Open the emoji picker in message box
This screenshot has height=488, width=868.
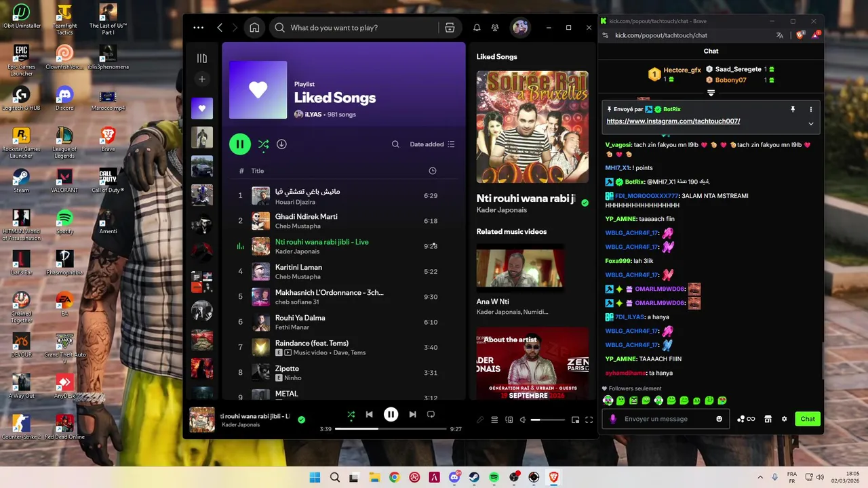pyautogui.click(x=719, y=419)
